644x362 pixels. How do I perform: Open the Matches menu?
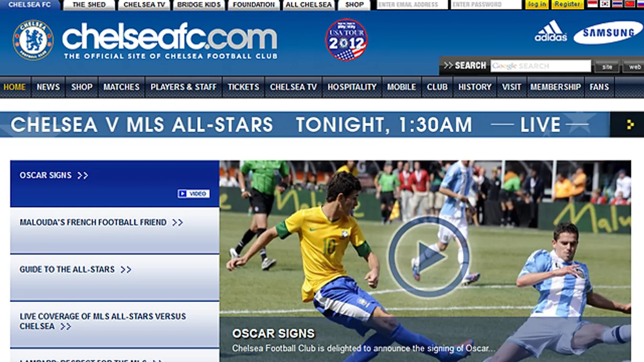pos(121,87)
